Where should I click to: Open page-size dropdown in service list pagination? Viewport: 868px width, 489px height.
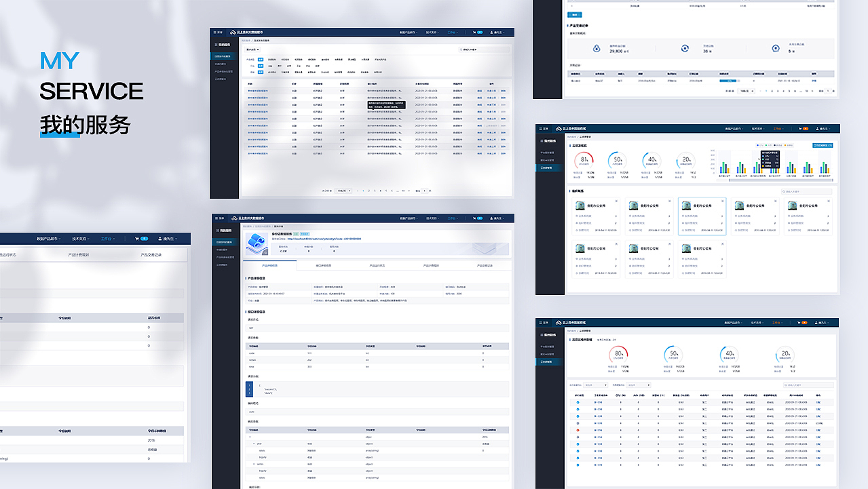[344, 191]
